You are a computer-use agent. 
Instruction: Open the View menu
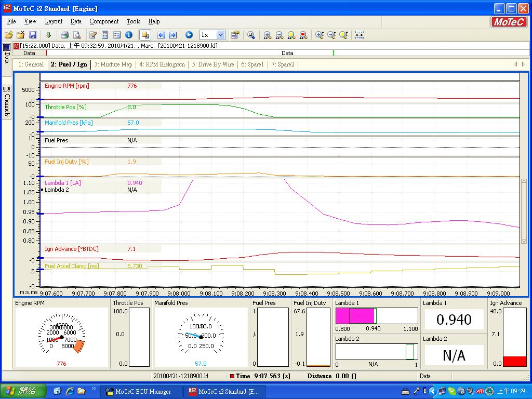pos(30,21)
